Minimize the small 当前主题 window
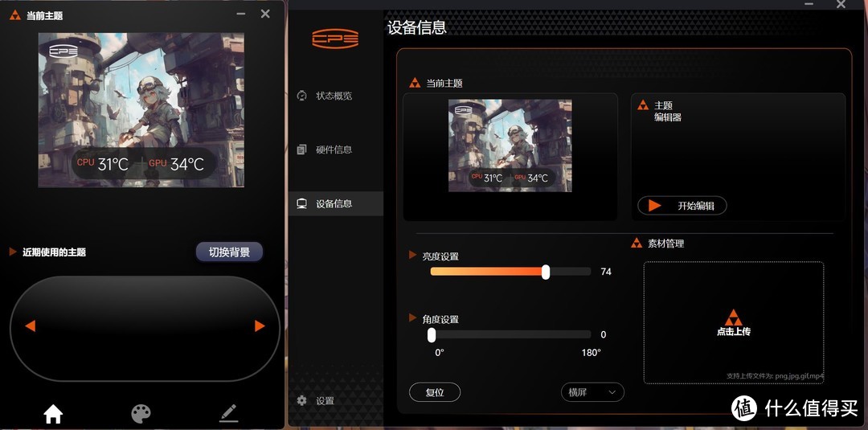 [x=240, y=14]
